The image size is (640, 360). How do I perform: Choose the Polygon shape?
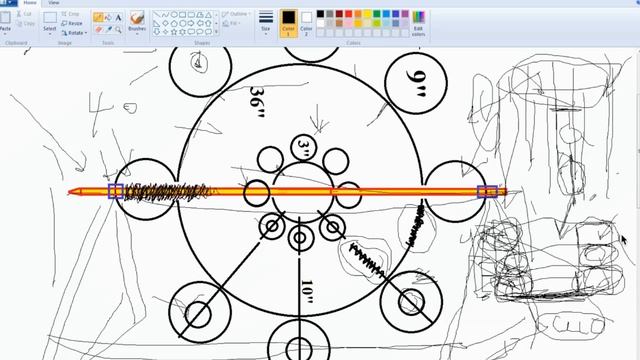[x=200, y=14]
